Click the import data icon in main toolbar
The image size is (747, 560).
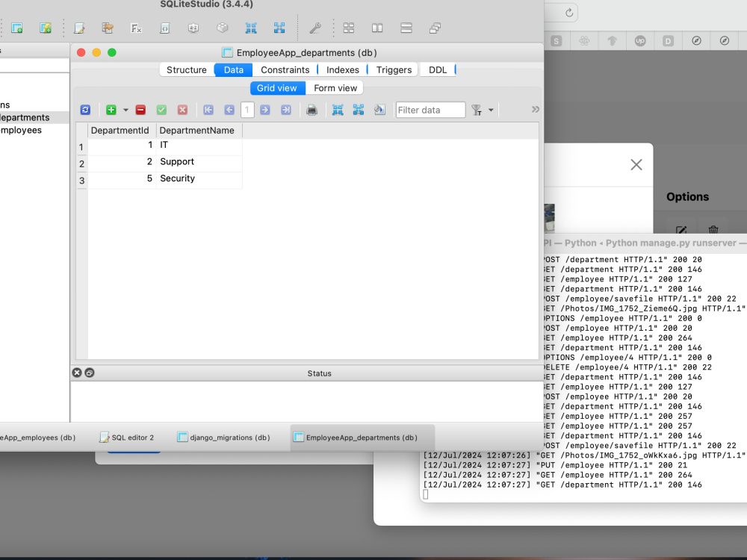tap(251, 28)
